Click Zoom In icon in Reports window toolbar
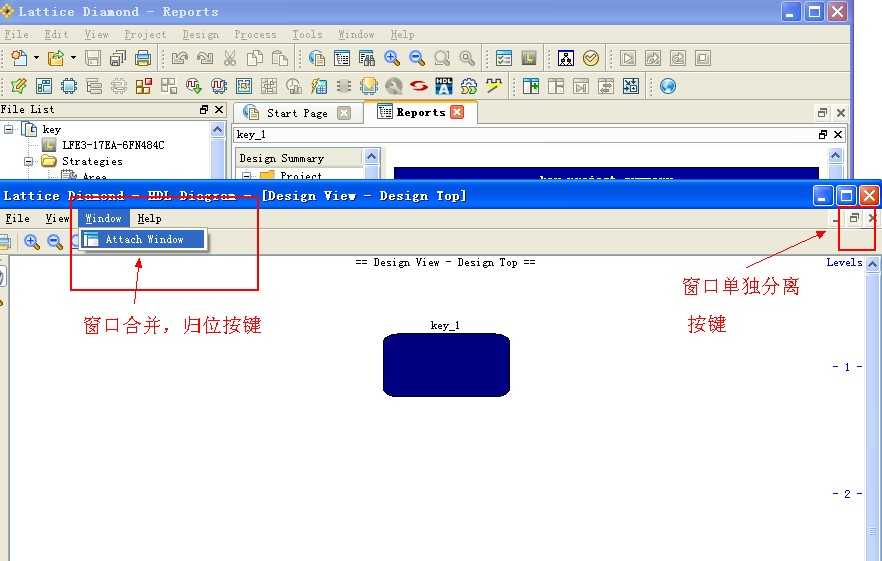 392,58
